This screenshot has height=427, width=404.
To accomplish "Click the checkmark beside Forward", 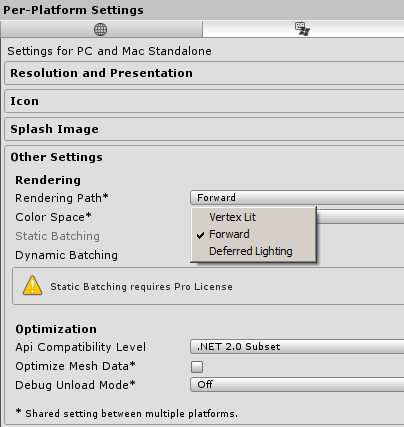I will pos(200,235).
